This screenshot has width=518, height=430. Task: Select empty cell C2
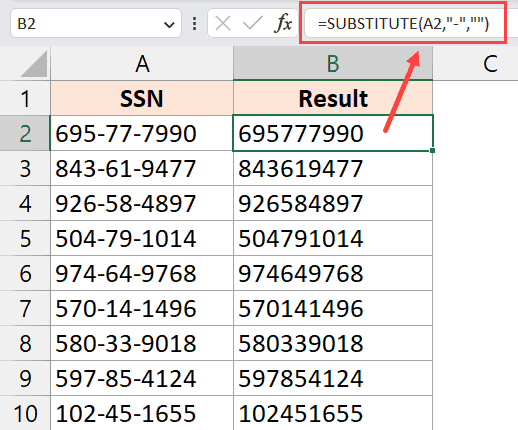tap(476, 133)
